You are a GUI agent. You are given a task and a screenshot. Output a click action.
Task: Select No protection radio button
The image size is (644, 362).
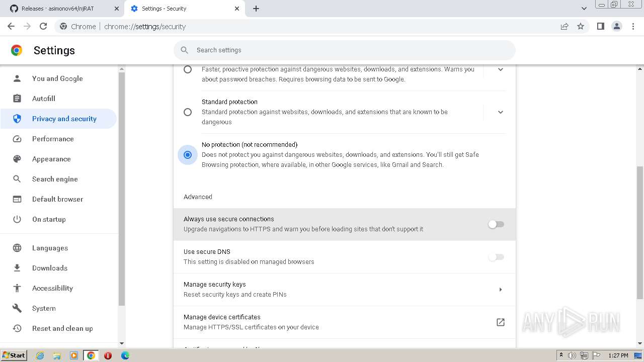[x=188, y=155]
